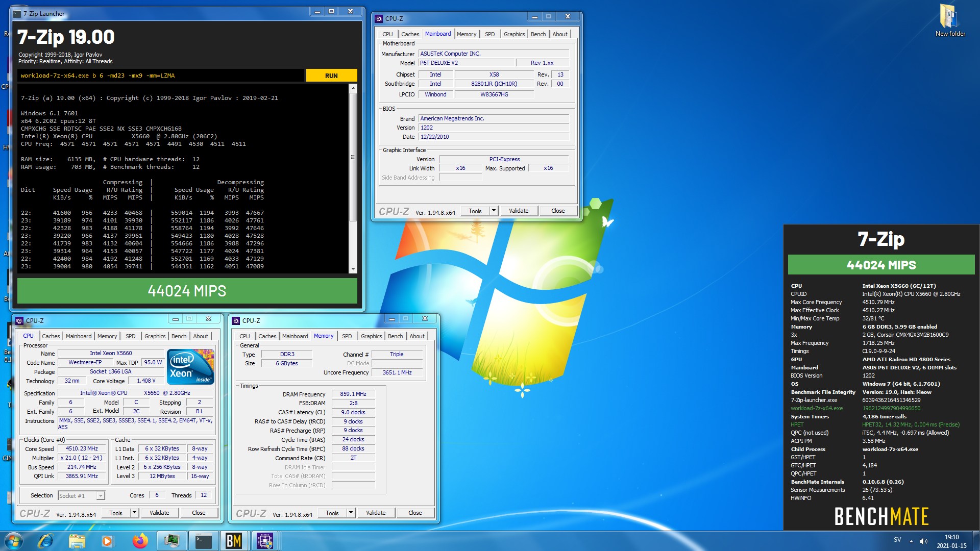Click the CAS# Latency 9.0 clocks value
The height and width of the screenshot is (551, 980).
click(353, 413)
